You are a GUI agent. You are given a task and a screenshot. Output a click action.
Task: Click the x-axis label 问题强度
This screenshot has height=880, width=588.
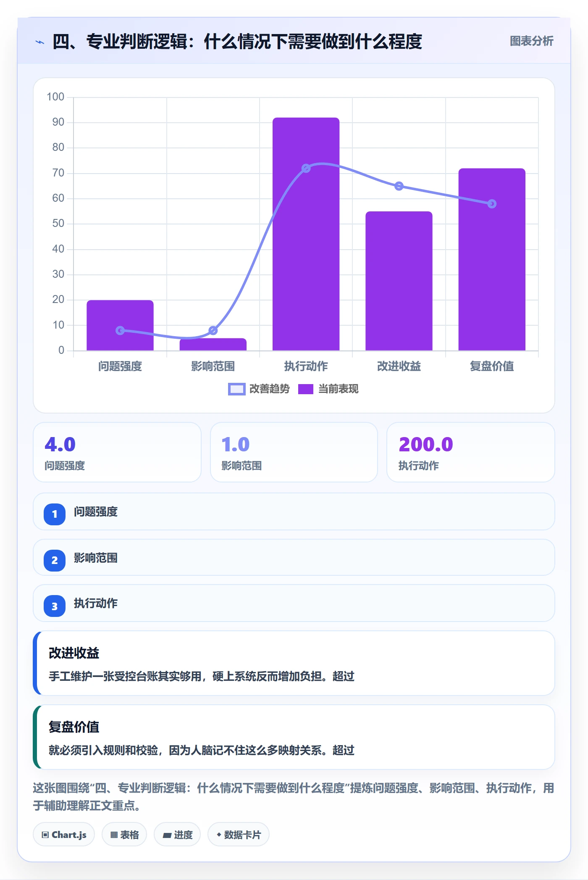120,366
